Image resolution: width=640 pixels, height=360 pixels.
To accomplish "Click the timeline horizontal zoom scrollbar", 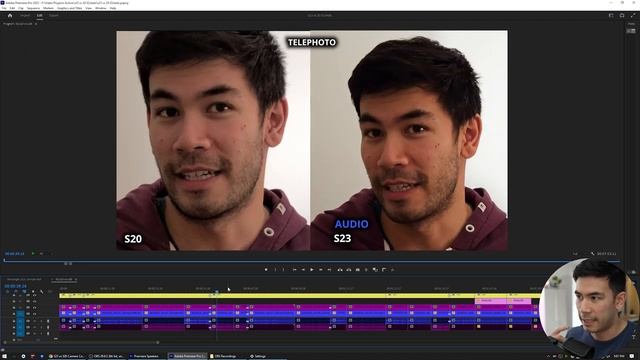I will click(81, 342).
